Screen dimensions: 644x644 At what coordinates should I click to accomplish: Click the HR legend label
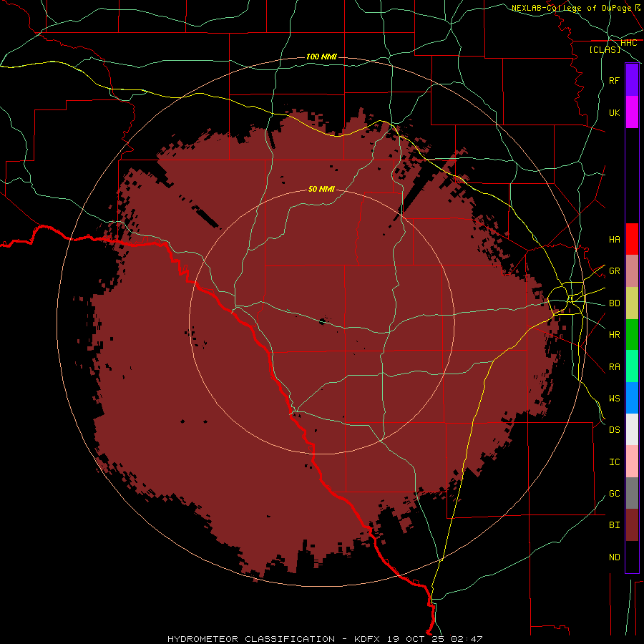(615, 335)
